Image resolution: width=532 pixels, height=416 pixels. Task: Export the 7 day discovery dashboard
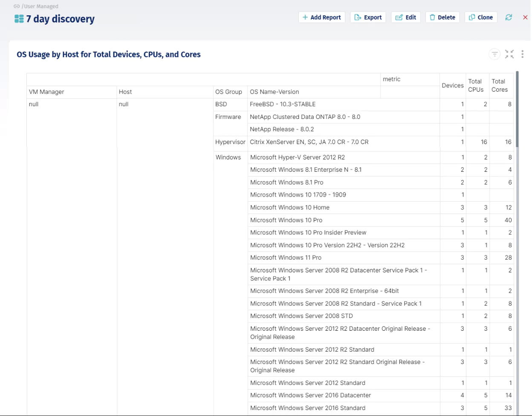368,17
